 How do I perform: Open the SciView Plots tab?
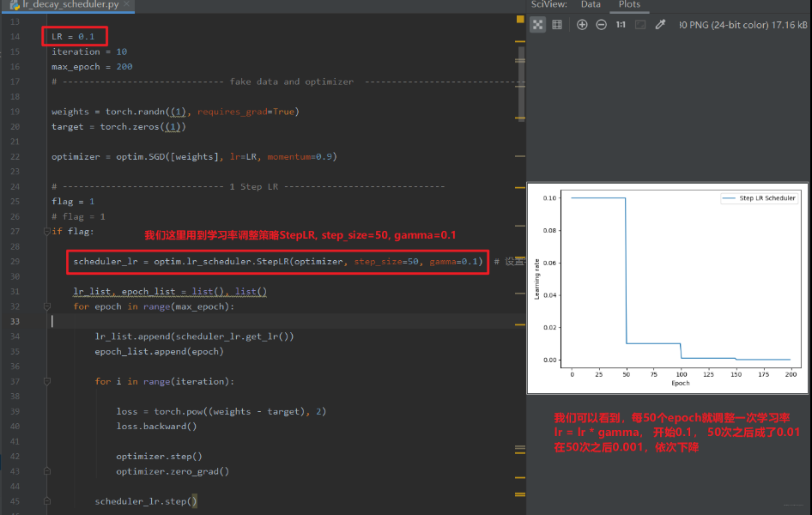point(629,4)
